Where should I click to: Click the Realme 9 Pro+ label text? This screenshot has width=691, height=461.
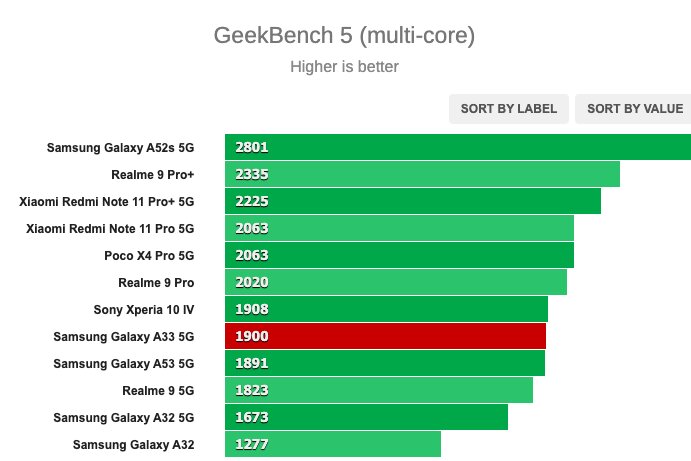tap(153, 175)
